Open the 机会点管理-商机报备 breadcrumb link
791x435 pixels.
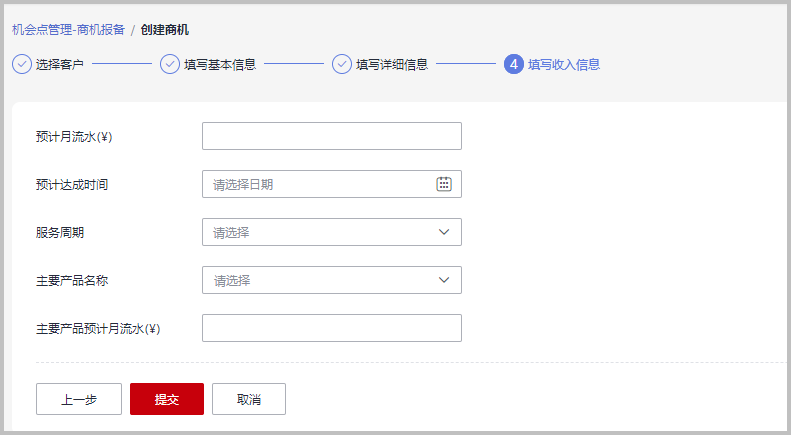(x=68, y=30)
